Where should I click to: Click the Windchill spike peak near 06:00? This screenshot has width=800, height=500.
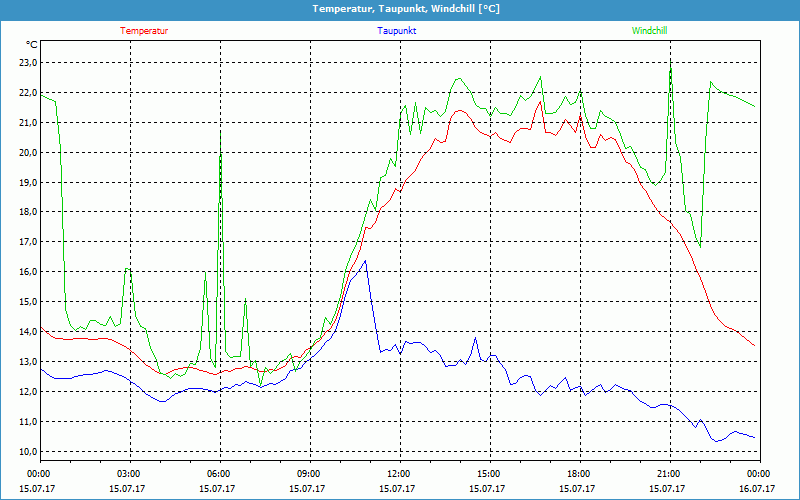coord(221,130)
